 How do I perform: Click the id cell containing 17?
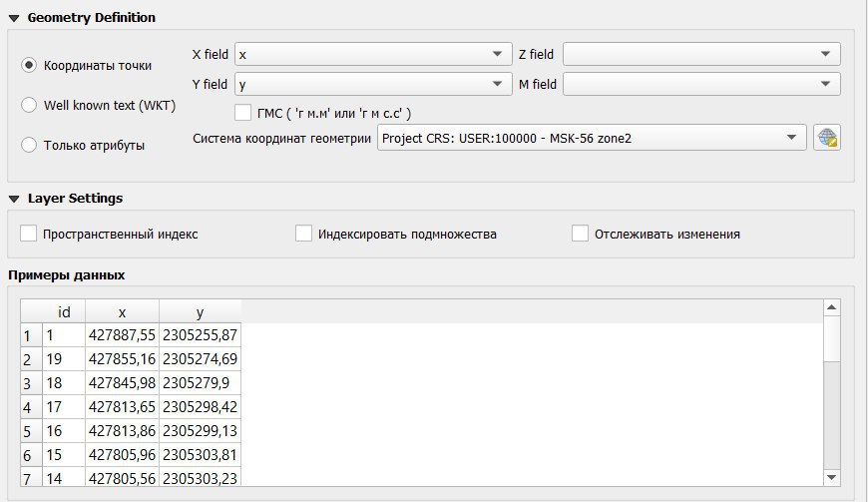pos(64,407)
